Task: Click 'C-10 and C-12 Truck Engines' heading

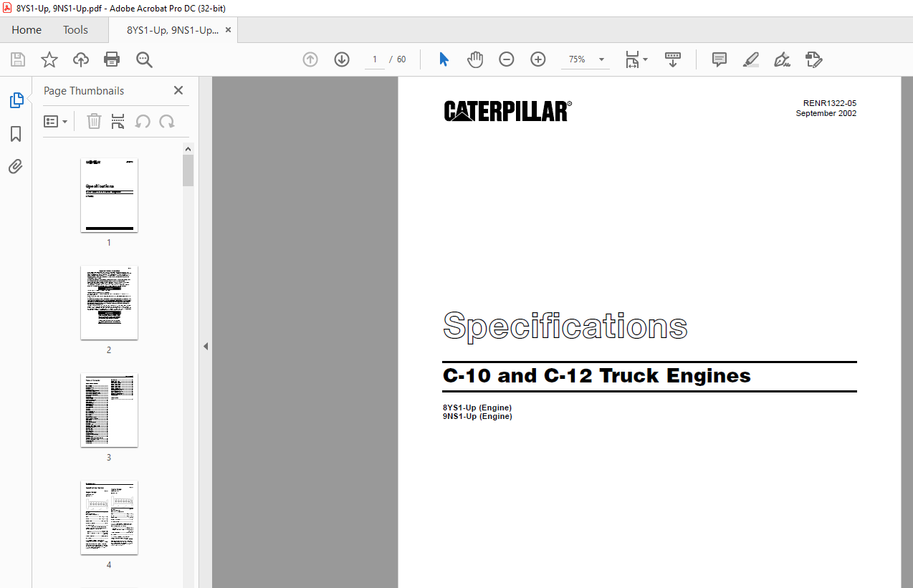Action: click(x=597, y=376)
